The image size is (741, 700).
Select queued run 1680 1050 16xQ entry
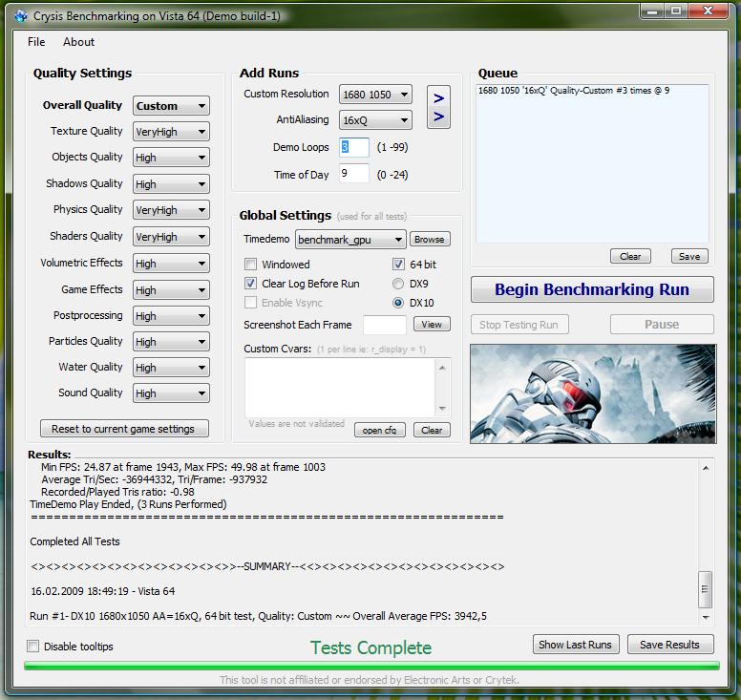tap(574, 91)
